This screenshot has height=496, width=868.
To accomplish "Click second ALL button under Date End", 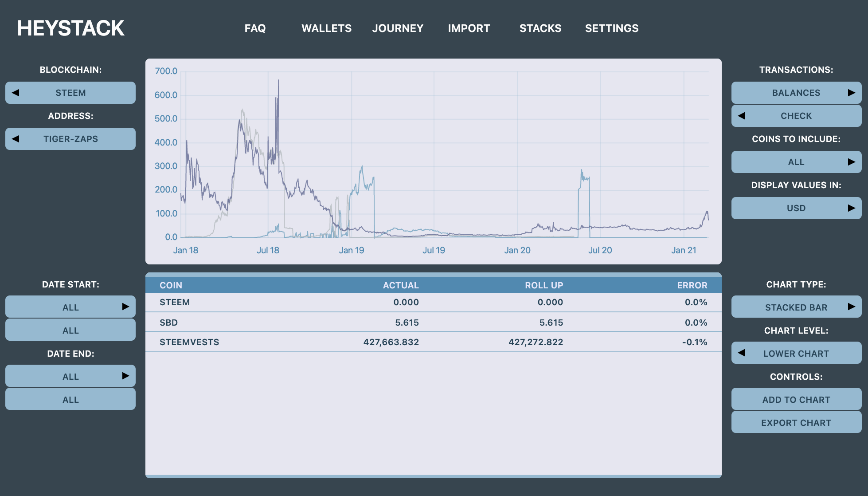I will pyautogui.click(x=70, y=399).
